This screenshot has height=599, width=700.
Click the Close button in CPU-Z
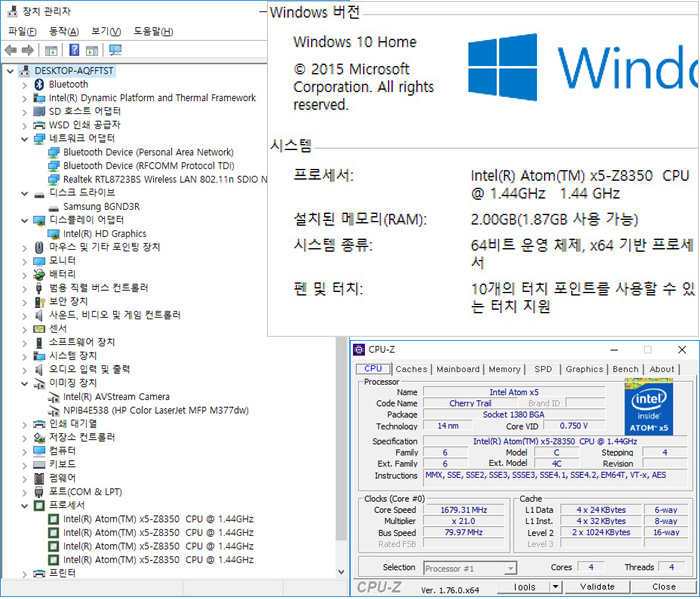[663, 587]
